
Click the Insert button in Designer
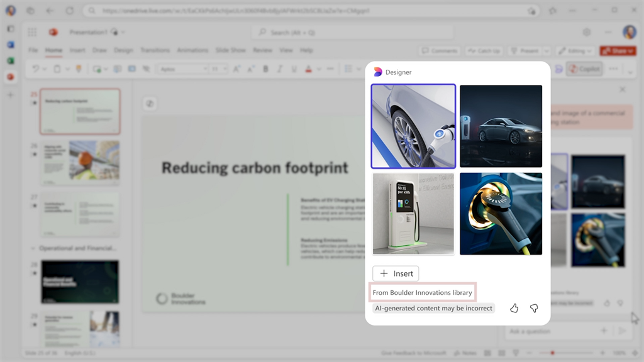tap(396, 273)
